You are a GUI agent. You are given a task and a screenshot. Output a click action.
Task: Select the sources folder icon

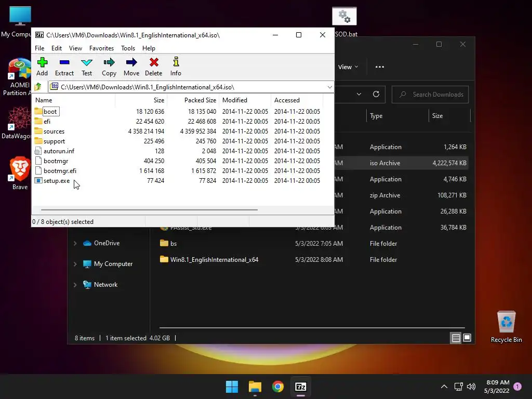click(38, 131)
